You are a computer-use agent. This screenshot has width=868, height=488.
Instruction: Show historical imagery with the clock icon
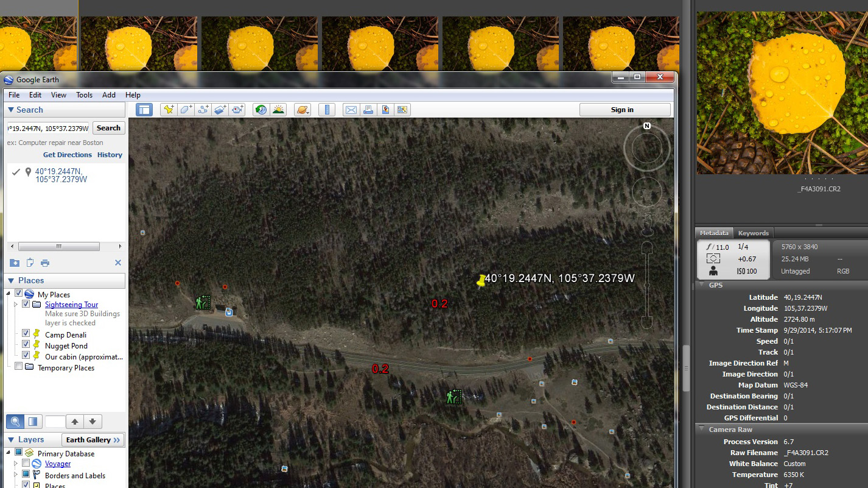click(261, 110)
